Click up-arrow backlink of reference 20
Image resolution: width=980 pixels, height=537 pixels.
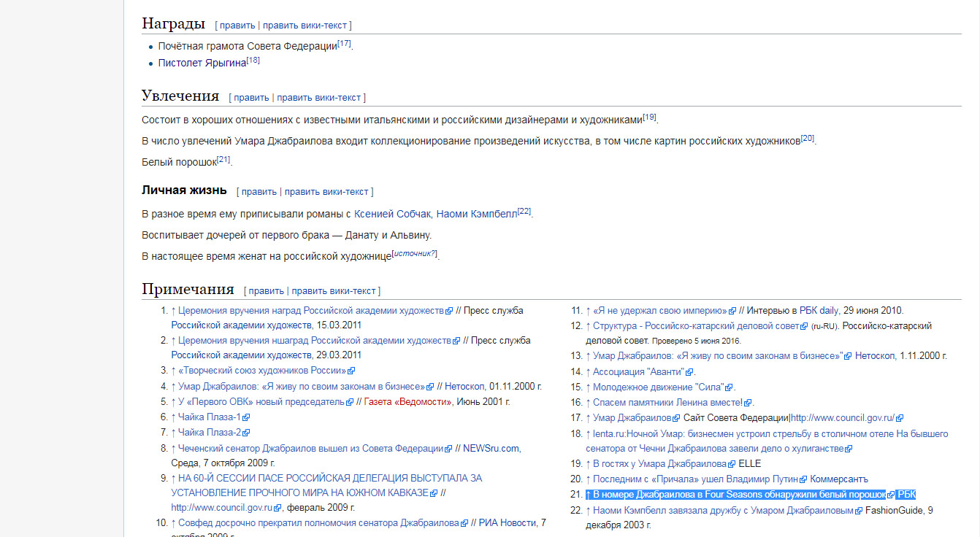(x=588, y=479)
